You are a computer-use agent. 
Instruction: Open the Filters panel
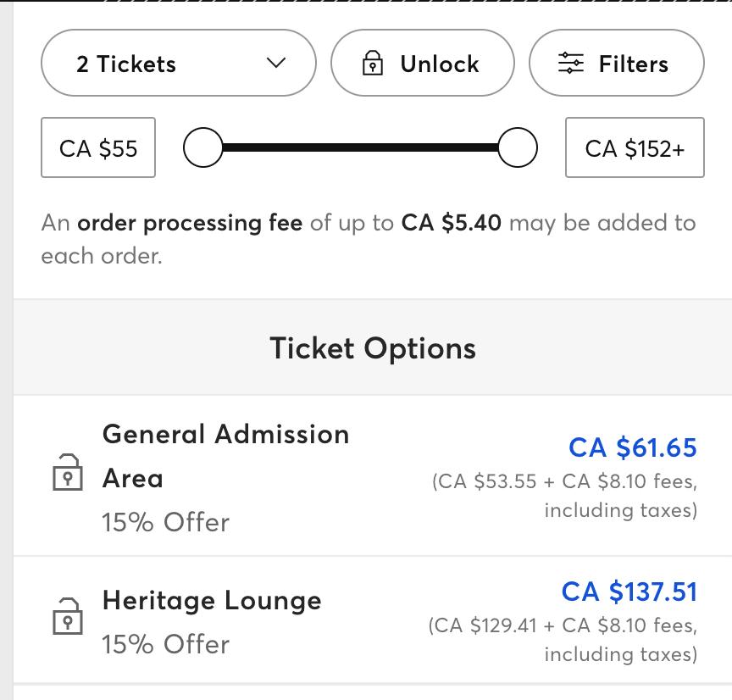pyautogui.click(x=616, y=64)
